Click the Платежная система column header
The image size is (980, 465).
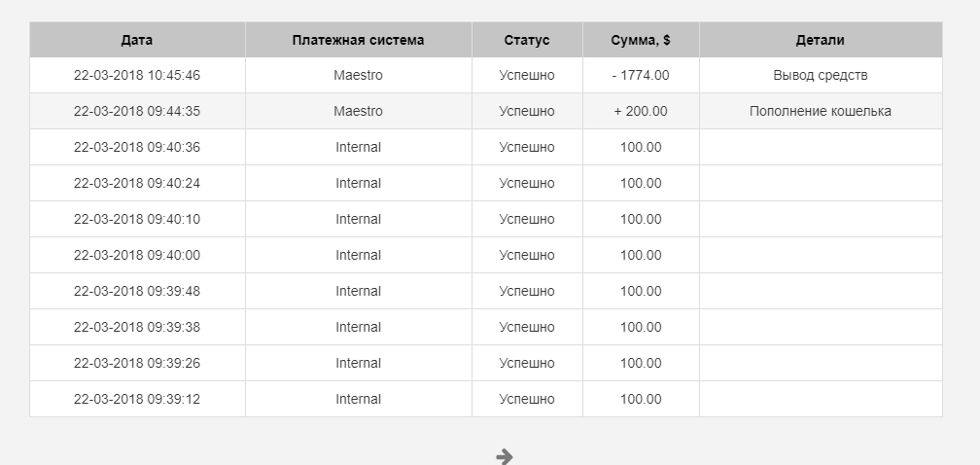[358, 40]
